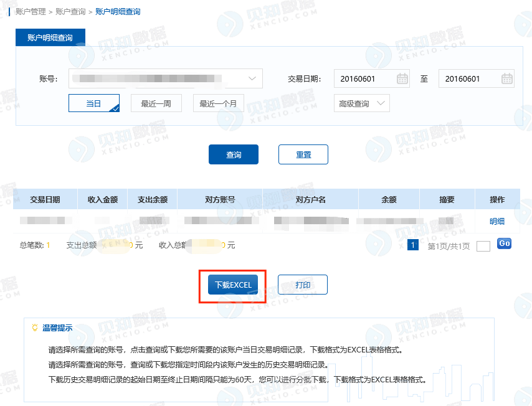Open the end date calendar icon
The image size is (532, 406).
point(507,78)
